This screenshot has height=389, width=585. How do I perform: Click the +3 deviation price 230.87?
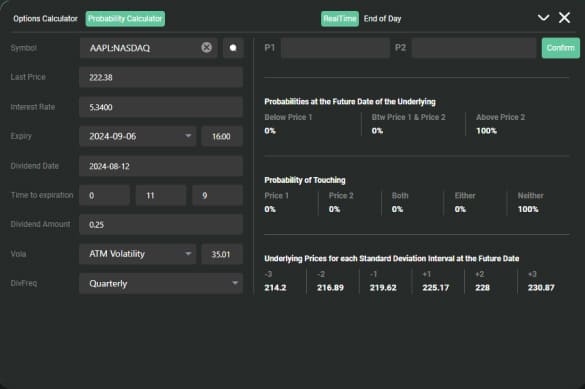point(541,288)
